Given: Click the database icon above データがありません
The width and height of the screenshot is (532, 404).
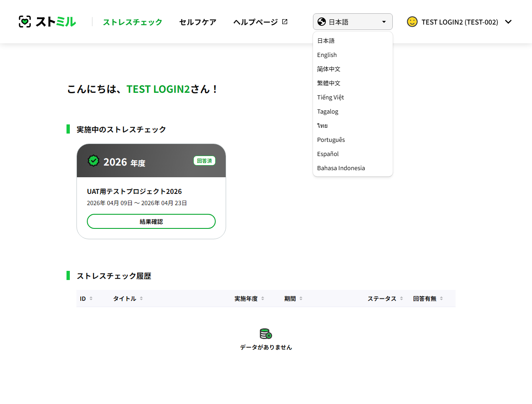Looking at the screenshot, I should point(266,334).
